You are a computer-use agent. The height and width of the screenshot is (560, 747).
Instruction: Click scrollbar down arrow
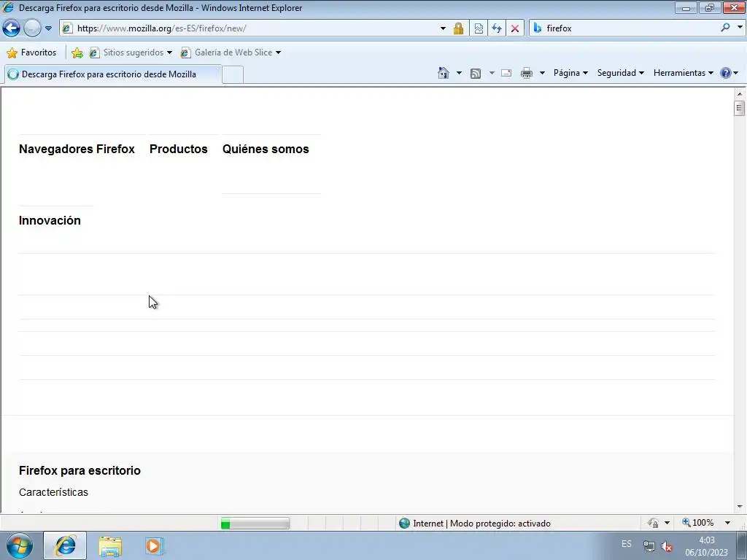(740, 507)
